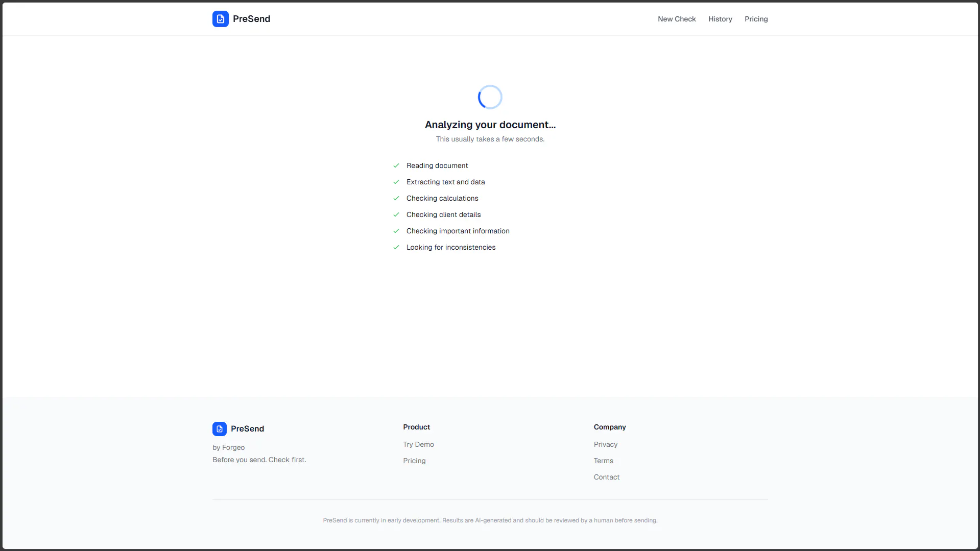Click the checkmark beside Reading document
The width and height of the screenshot is (980, 551).
click(x=396, y=165)
